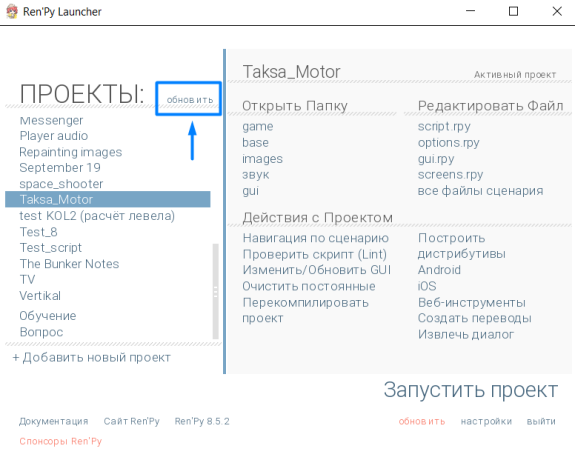Screen dimensions: 575x460
Task: Open the Android build options
Action: click(439, 270)
